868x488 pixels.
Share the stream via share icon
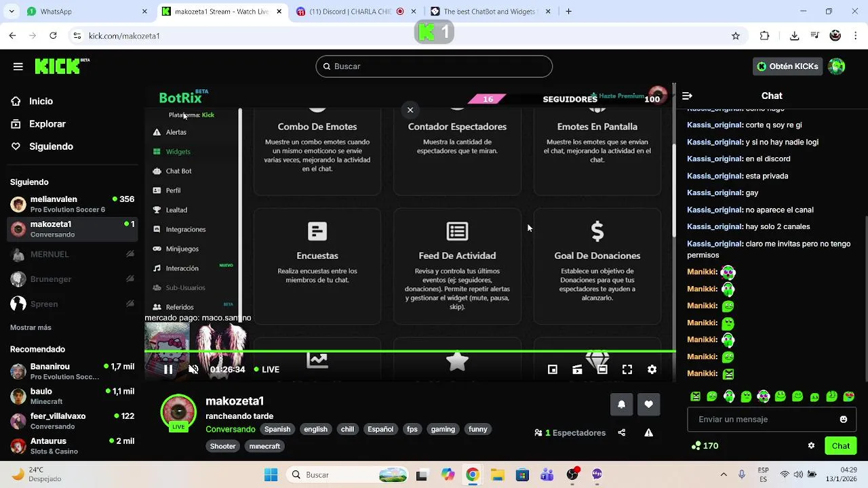coord(622,432)
